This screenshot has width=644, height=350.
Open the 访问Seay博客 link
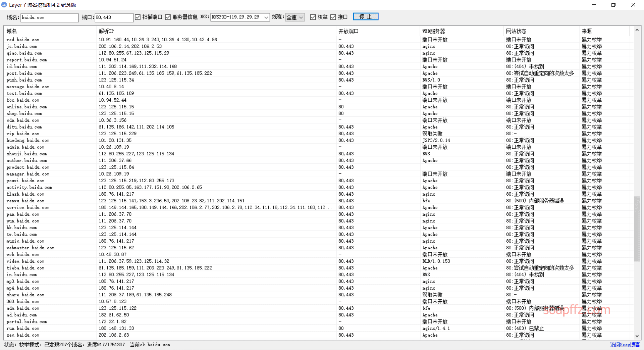pyautogui.click(x=625, y=345)
